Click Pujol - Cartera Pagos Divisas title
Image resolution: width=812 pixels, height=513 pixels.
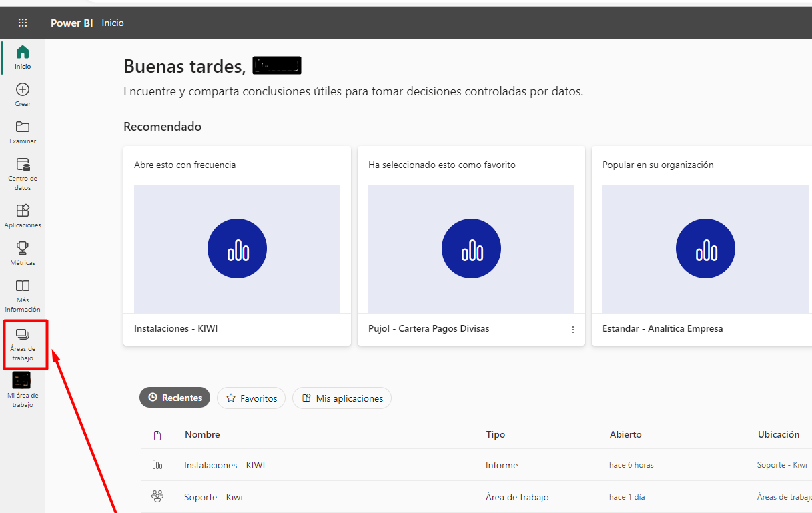tap(428, 328)
